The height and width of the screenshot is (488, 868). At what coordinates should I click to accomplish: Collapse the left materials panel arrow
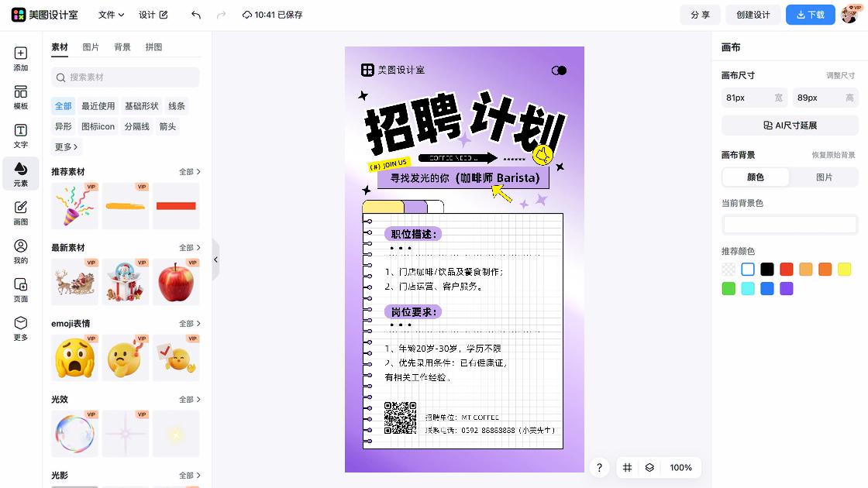tap(216, 259)
